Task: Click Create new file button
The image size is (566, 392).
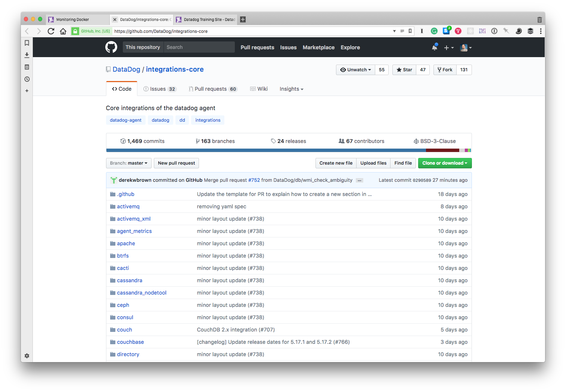Action: [x=336, y=163]
